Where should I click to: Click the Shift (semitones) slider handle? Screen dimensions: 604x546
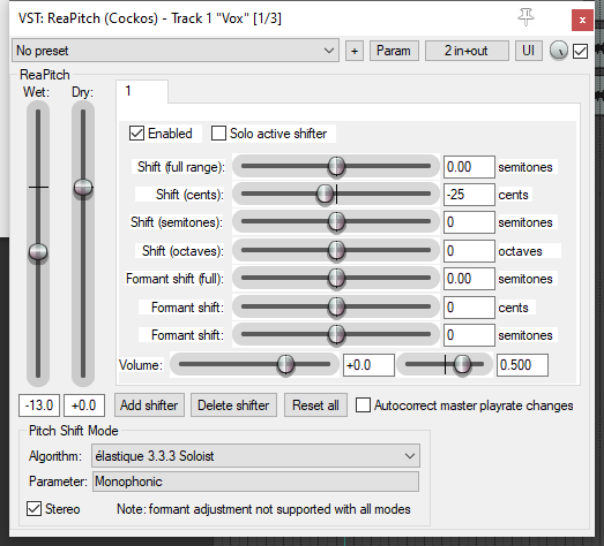(336, 222)
